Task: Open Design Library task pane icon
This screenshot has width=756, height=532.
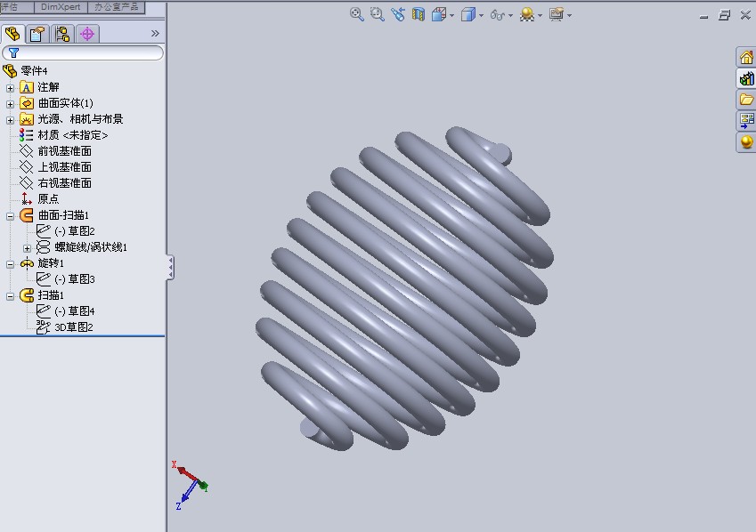Action: click(x=746, y=78)
